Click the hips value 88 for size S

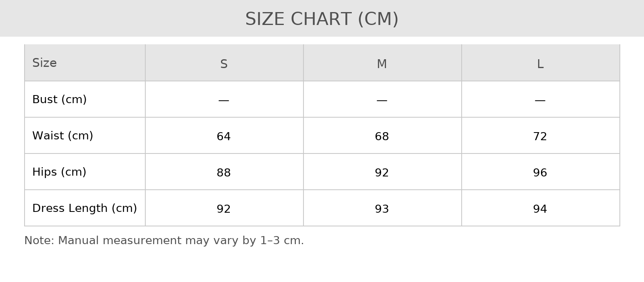point(224,173)
